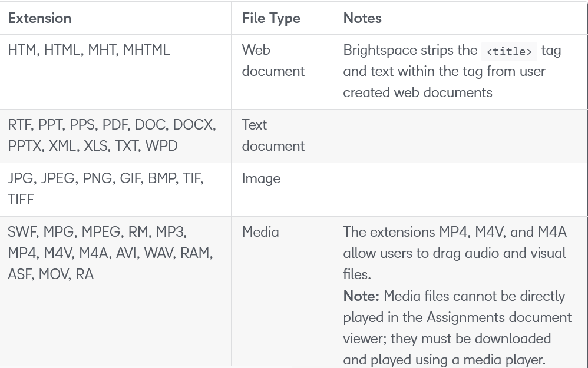Click the Text document file type cell
Screen dimensions: 588x368
pos(273,135)
